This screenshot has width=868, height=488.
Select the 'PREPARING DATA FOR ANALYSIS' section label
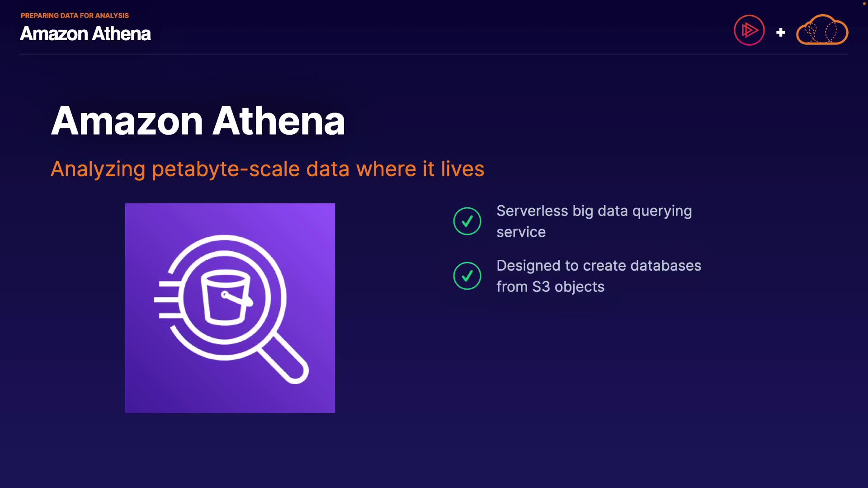(75, 15)
